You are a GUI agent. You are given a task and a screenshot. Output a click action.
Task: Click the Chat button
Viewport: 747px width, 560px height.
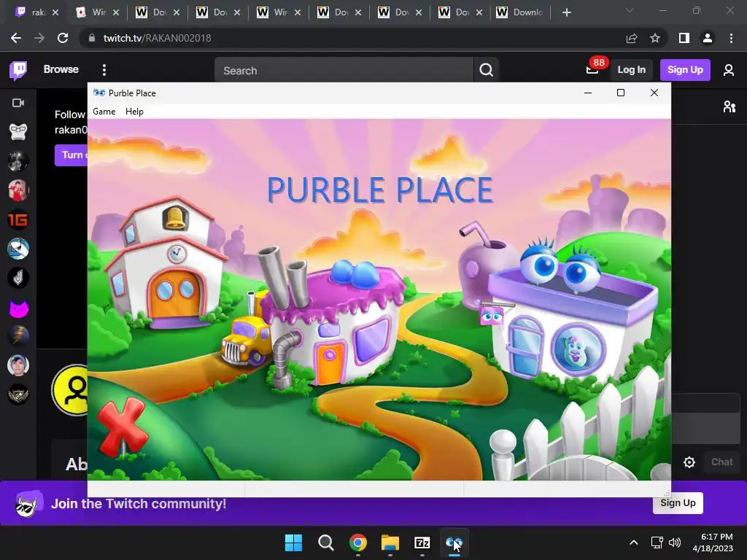pyautogui.click(x=721, y=462)
